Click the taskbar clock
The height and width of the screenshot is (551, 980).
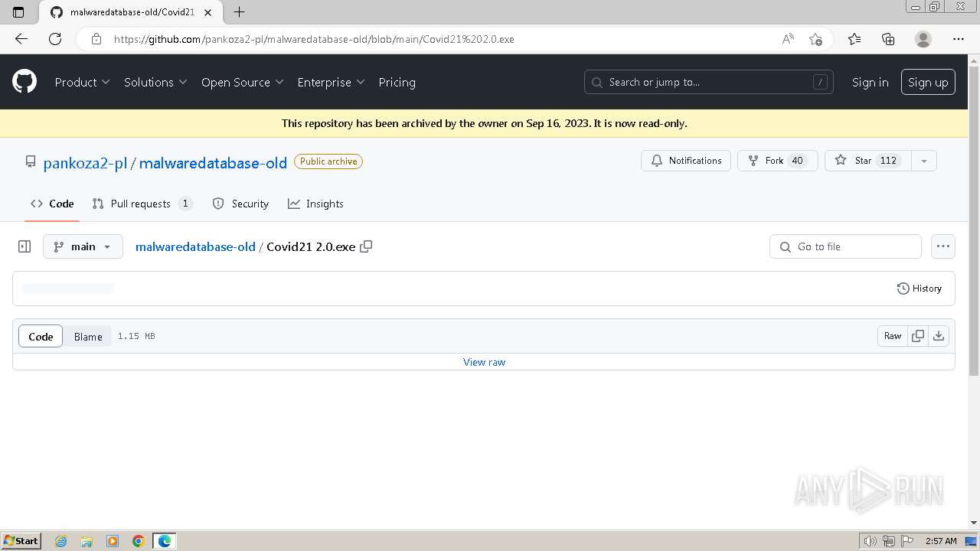[941, 541]
